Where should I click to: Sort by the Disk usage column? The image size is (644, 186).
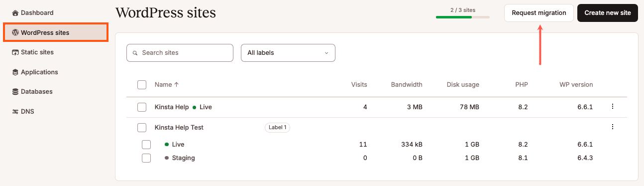(463, 85)
